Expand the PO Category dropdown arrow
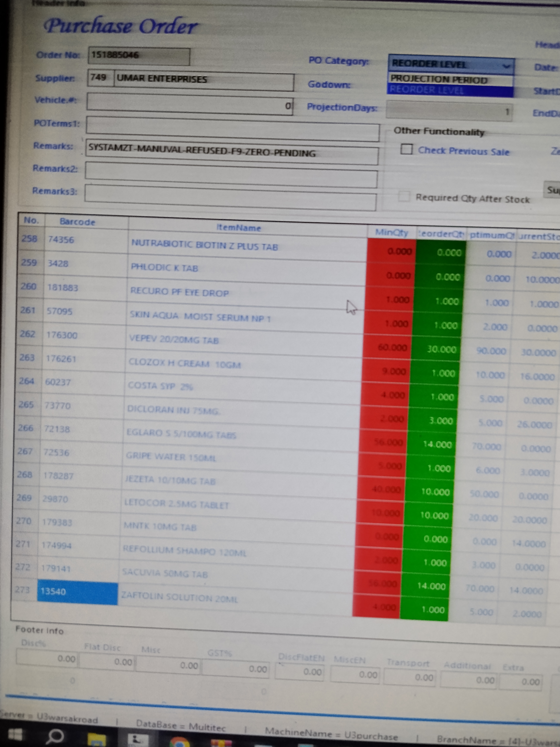This screenshot has width=560, height=747. (506, 66)
